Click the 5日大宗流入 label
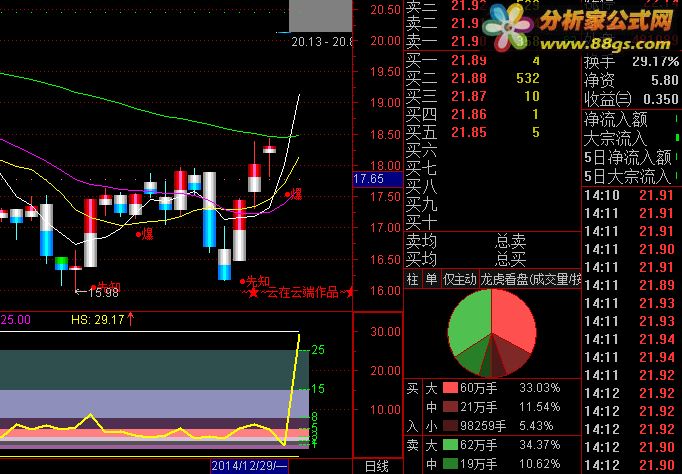Viewport: 682px width, 474px height. [628, 177]
